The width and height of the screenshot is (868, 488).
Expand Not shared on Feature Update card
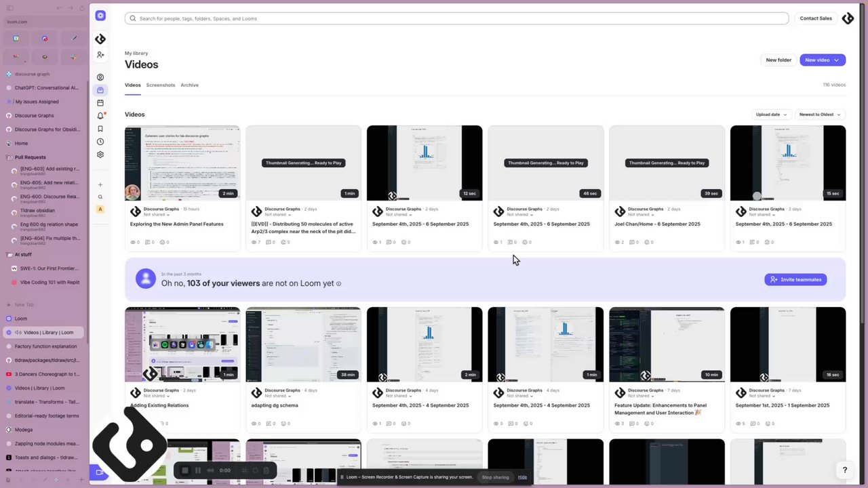pyautogui.click(x=642, y=396)
